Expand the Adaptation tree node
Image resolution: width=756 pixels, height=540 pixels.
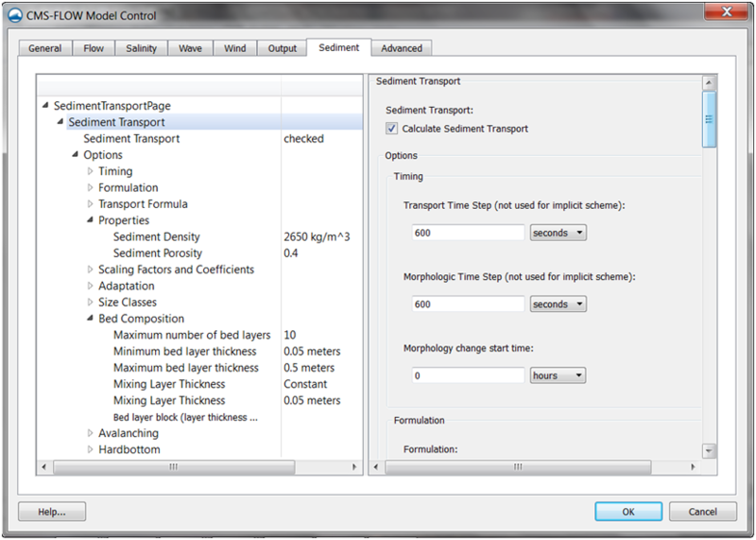(90, 286)
